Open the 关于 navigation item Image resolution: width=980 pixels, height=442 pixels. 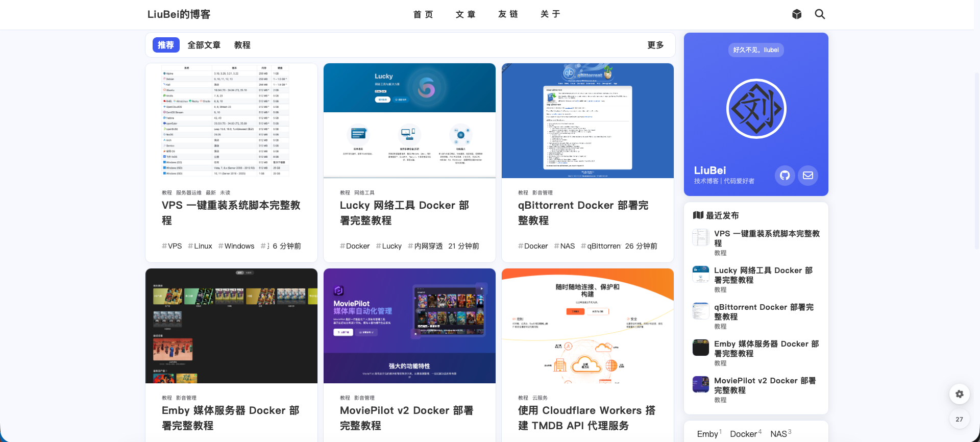tap(550, 14)
